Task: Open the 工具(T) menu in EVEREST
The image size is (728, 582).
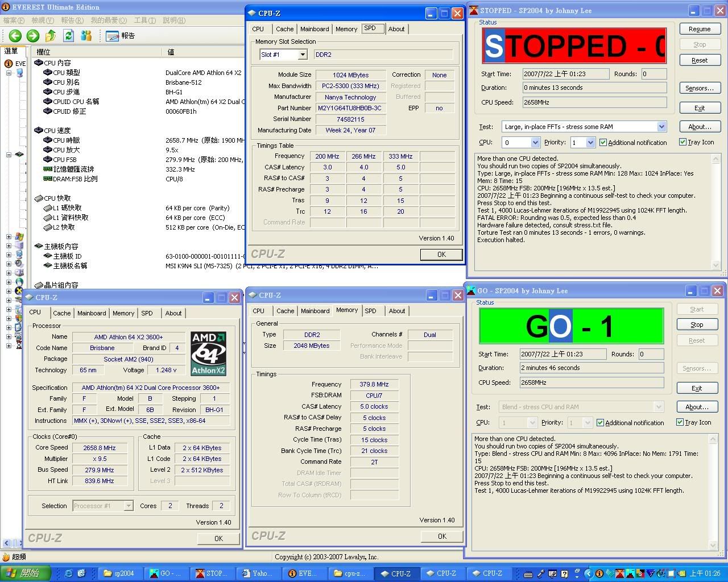Action: pyautogui.click(x=144, y=20)
